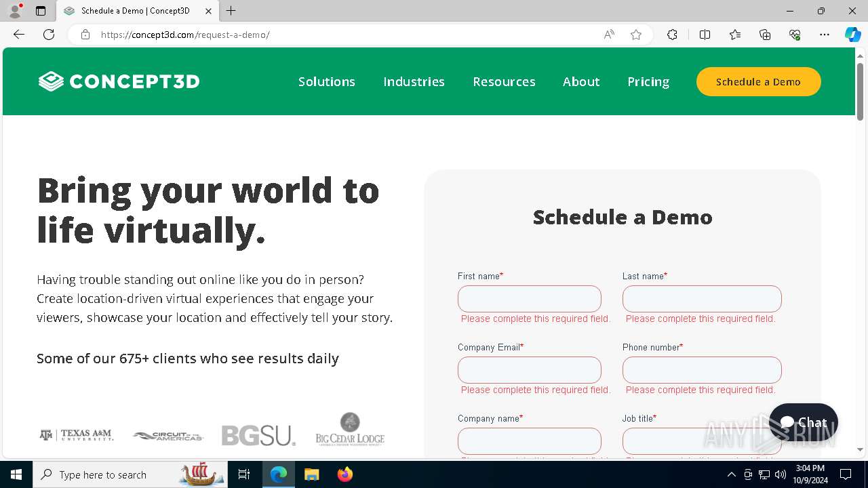
Task: Focus the Phone number field
Action: [702, 370]
